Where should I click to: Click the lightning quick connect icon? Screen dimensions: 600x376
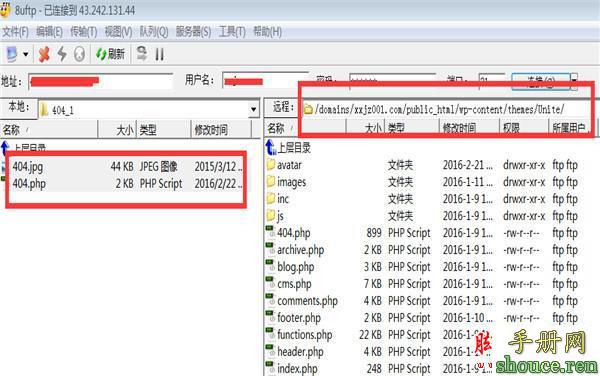(62, 54)
